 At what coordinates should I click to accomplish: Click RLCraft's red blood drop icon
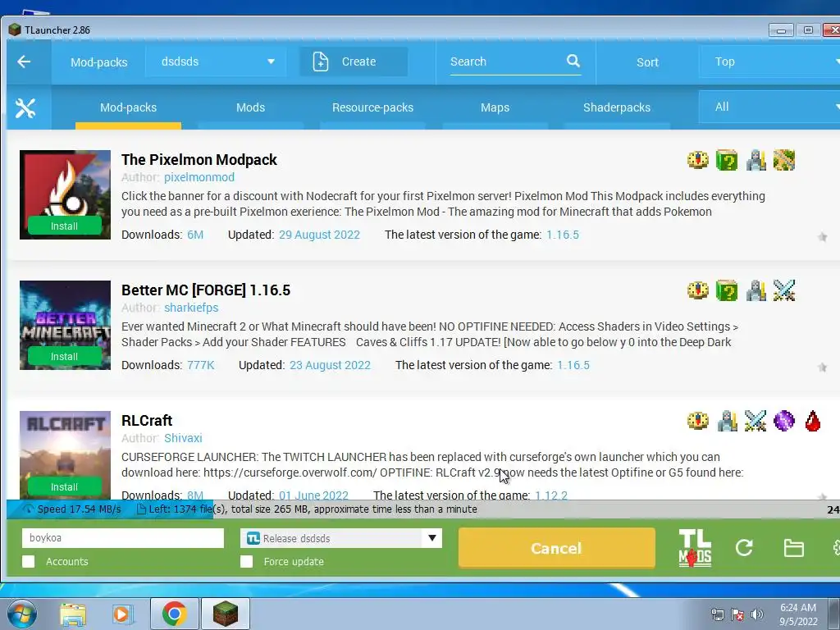[813, 421]
